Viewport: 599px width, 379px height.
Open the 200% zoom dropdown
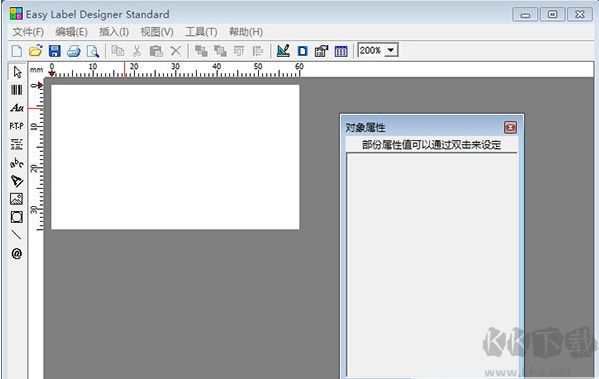391,50
